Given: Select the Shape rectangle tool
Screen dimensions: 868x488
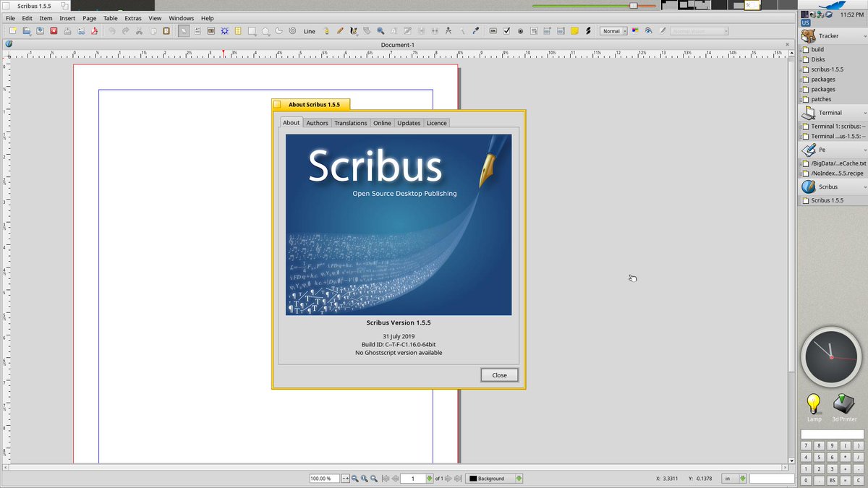Looking at the screenshot, I should (x=252, y=31).
